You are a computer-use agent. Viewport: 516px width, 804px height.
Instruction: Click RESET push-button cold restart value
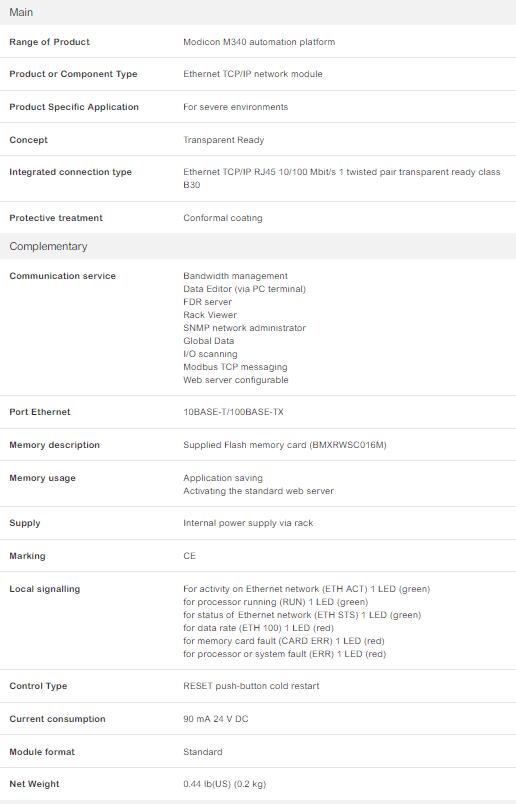point(251,686)
